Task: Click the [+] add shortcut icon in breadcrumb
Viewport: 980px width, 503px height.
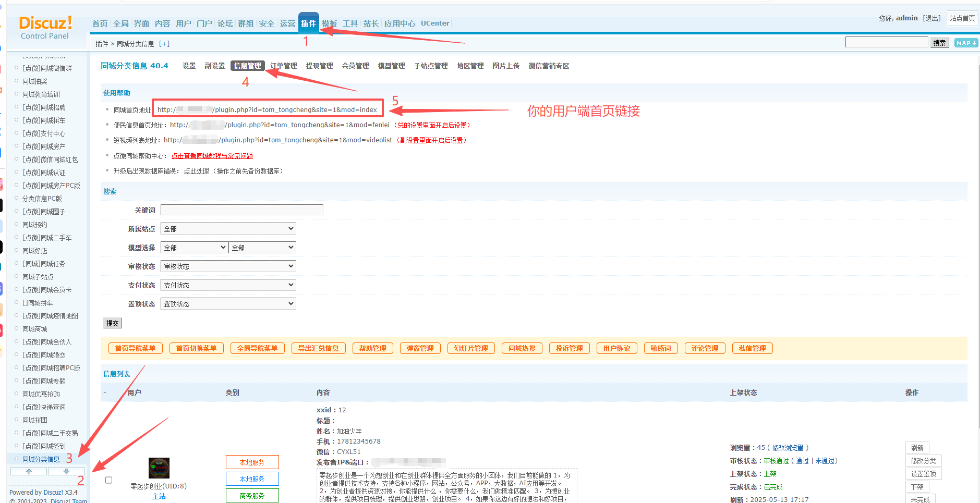Action: pyautogui.click(x=164, y=44)
